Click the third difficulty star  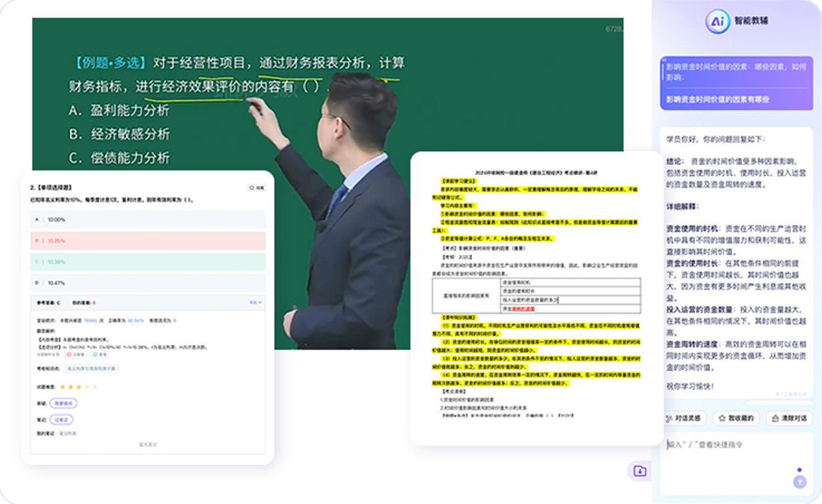point(79,387)
